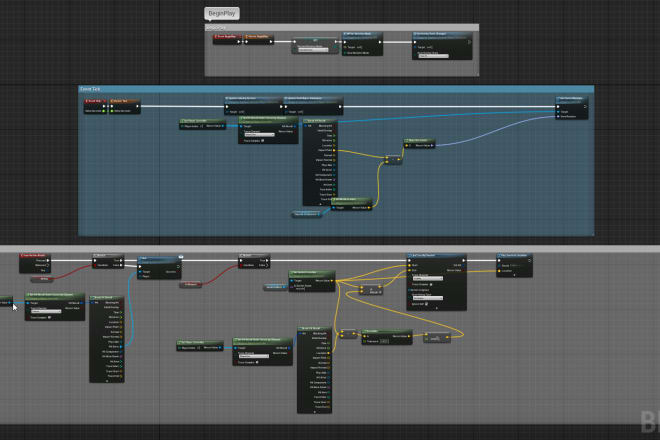Viewport: 660px width, 440px height.
Task: Click the vector subtract node in Event Tick
Action: pyautogui.click(x=394, y=160)
